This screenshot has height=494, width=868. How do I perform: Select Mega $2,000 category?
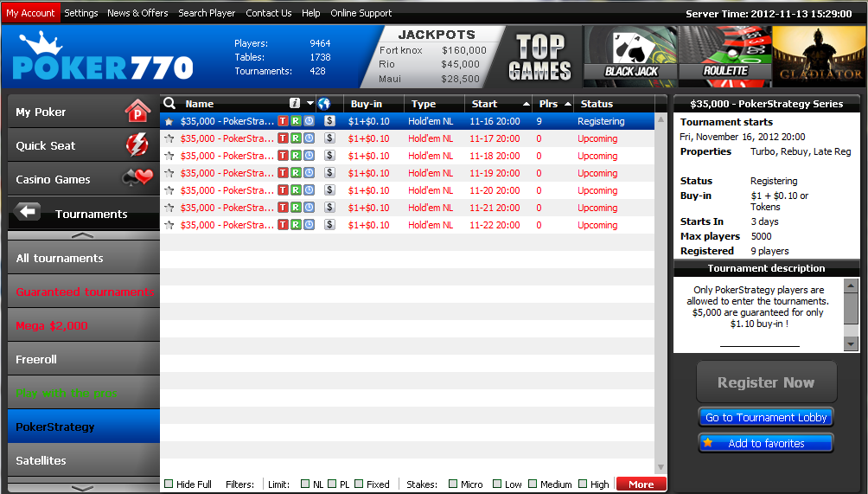pos(84,325)
